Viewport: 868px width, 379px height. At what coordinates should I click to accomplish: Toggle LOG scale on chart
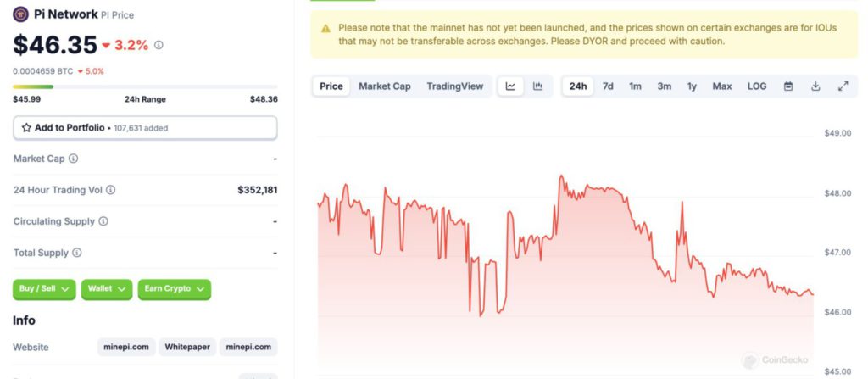757,86
